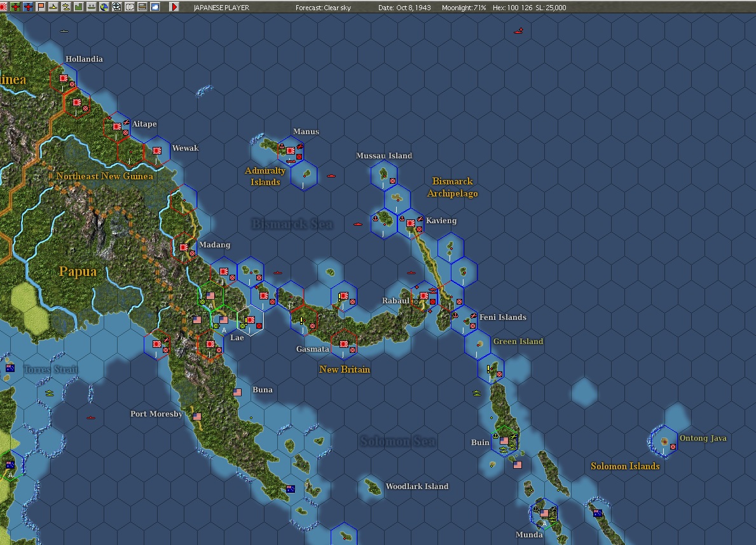This screenshot has height=545, width=756.
Task: Select the Japanese unit at Gasmata
Action: pos(344,344)
